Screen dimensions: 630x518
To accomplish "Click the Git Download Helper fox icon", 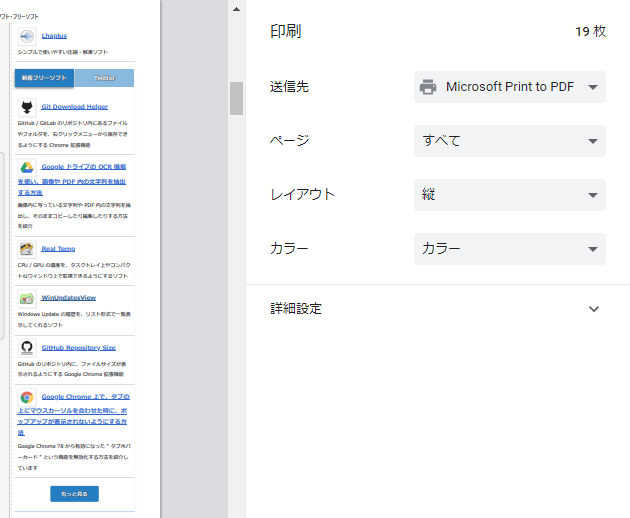I will (x=27, y=107).
